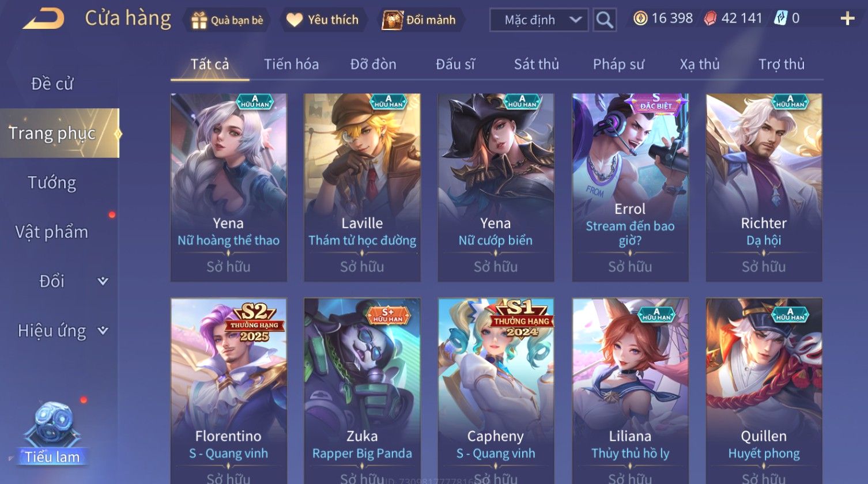Open the Mặc định sort dropdown

click(x=539, y=20)
